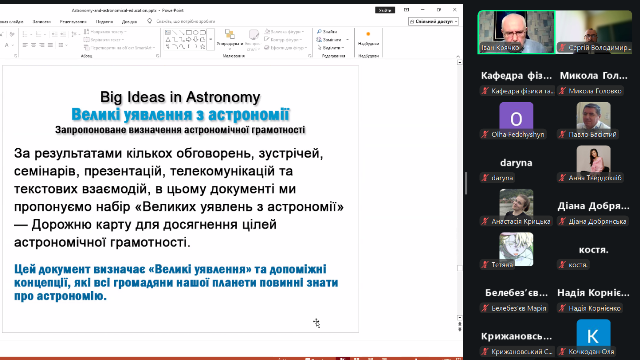Open the columns dropdown in Paragraph group
This screenshot has height=360, width=640.
tap(63, 45)
